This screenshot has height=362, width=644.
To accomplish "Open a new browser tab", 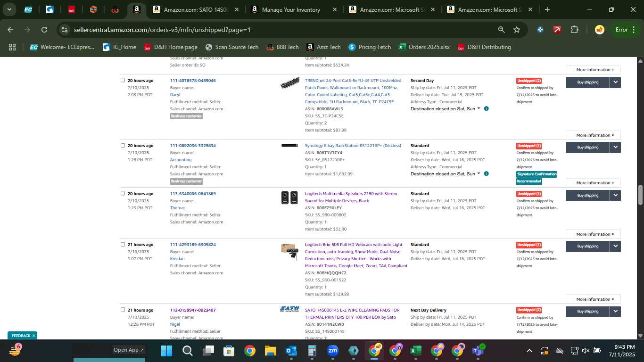I will tap(547, 9).
